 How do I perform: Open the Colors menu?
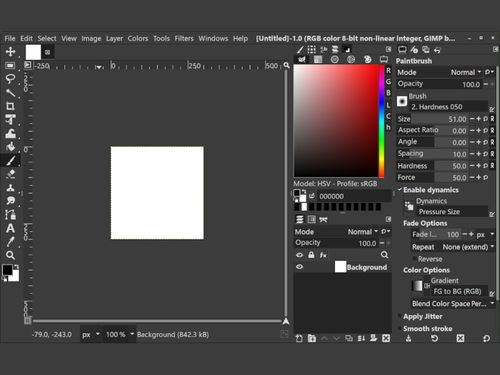[x=138, y=39]
